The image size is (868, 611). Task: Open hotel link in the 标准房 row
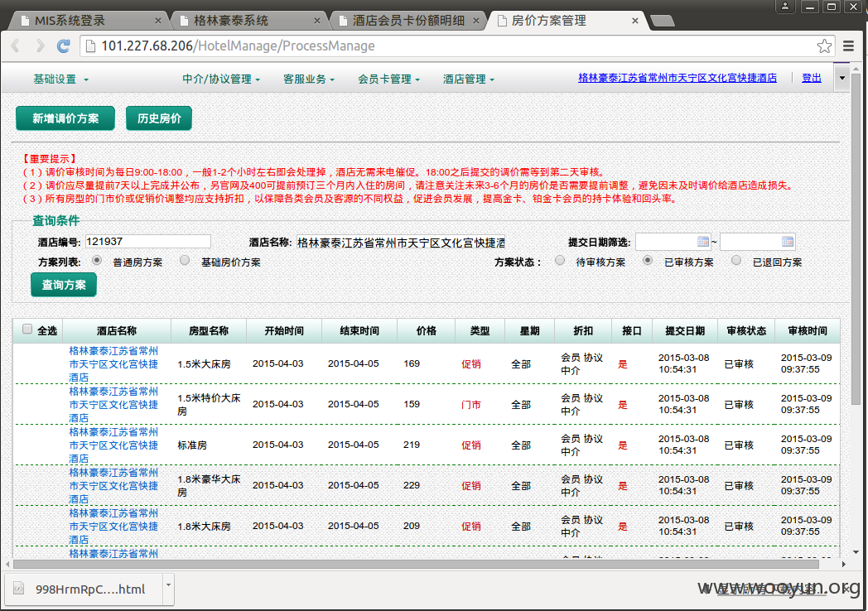coord(113,445)
